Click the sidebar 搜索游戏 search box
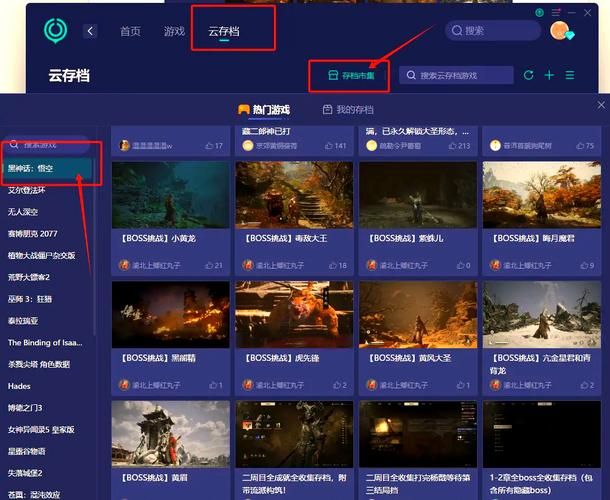Image resolution: width=610 pixels, height=500 pixels. [46, 145]
